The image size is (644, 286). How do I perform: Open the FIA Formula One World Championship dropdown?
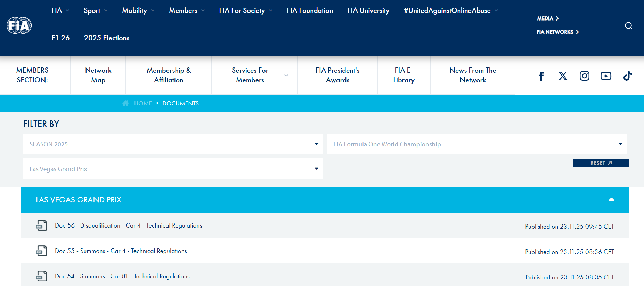(477, 144)
